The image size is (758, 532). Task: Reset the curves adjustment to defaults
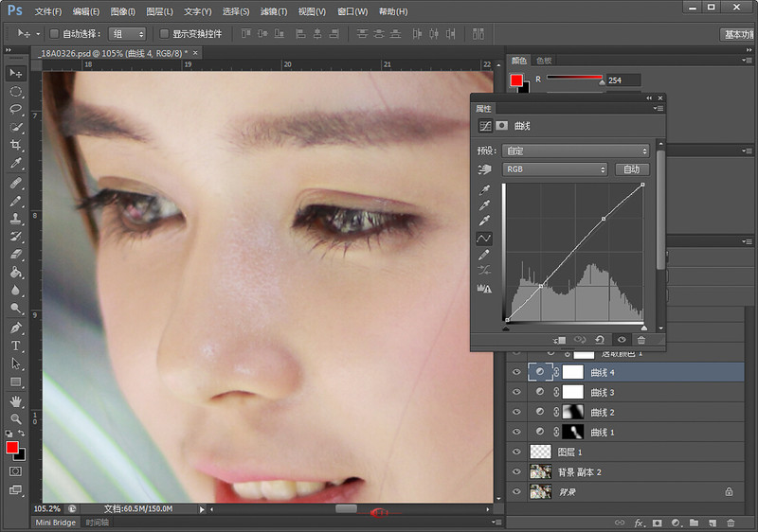pos(600,340)
